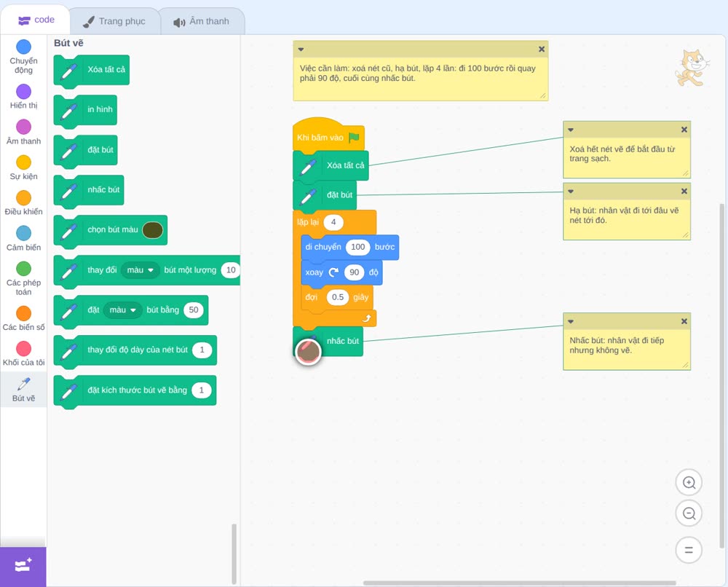Click the palette nhấc bút block

pyautogui.click(x=89, y=190)
